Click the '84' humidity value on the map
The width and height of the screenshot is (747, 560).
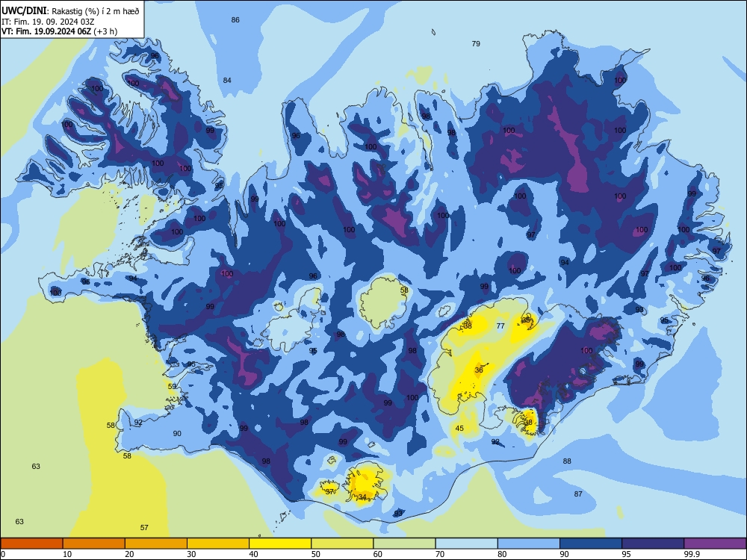227,81
